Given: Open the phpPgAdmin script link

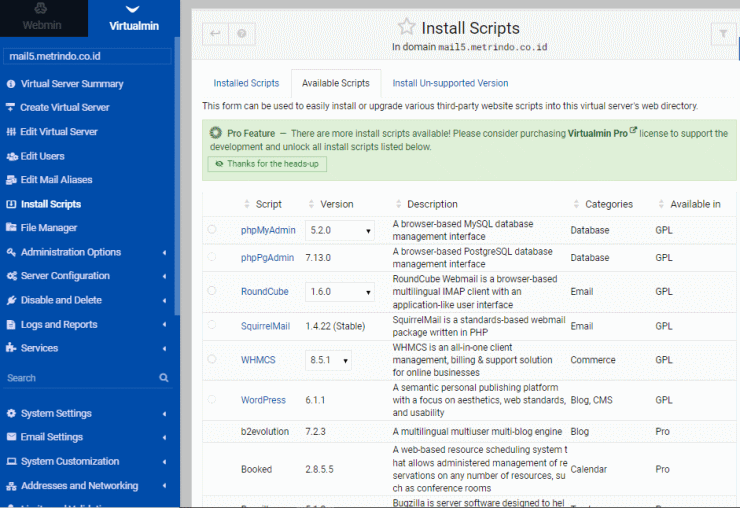Looking at the screenshot, I should click(267, 258).
